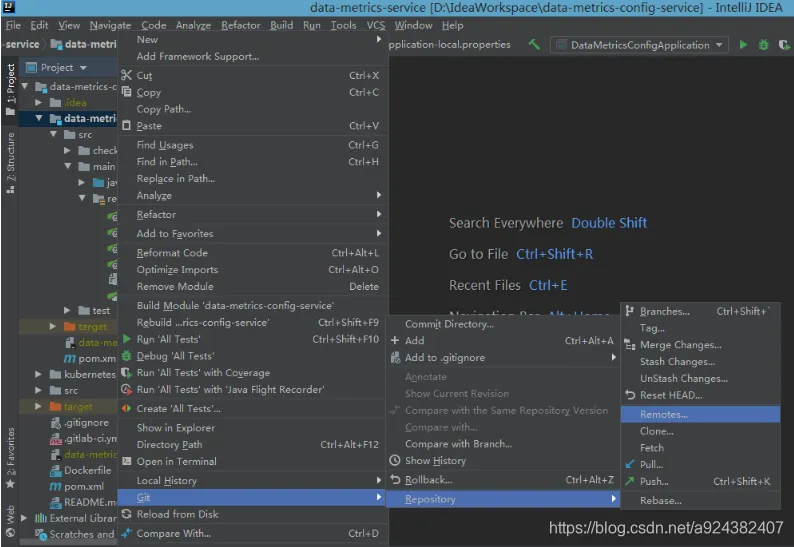Expand the kubernetes folder in tree
The height and width of the screenshot is (547, 794).
click(x=38, y=374)
